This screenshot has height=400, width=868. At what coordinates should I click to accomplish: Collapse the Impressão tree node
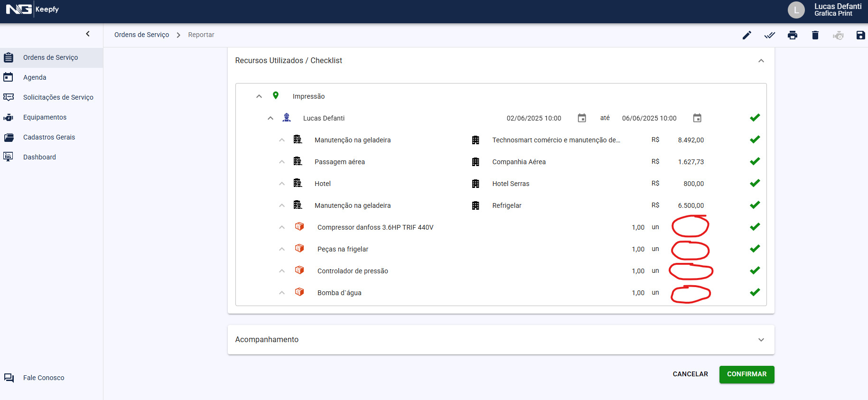pyautogui.click(x=259, y=96)
